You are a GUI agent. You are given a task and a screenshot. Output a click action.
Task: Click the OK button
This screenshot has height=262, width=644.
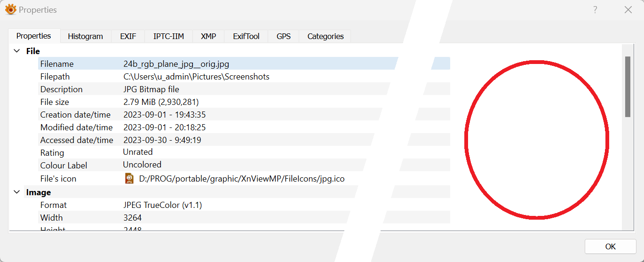click(x=611, y=246)
